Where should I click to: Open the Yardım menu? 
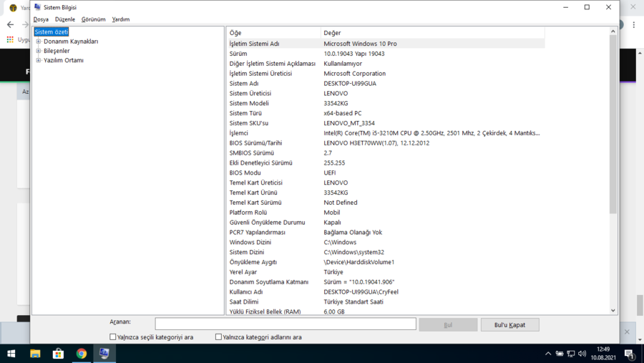point(121,19)
